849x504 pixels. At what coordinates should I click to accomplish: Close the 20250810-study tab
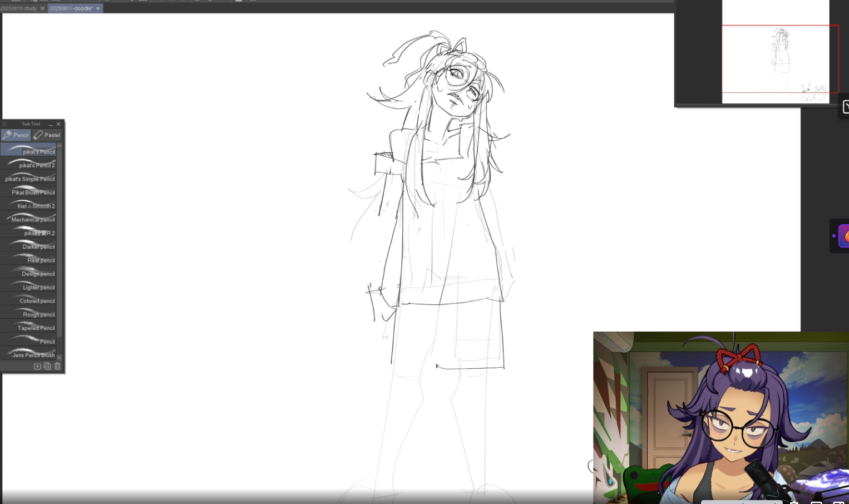point(42,8)
